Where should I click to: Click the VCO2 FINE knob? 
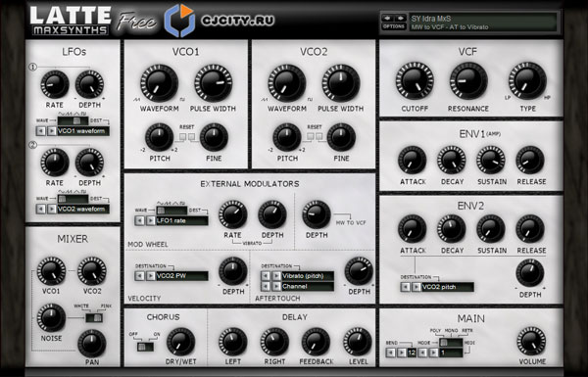[341, 137]
